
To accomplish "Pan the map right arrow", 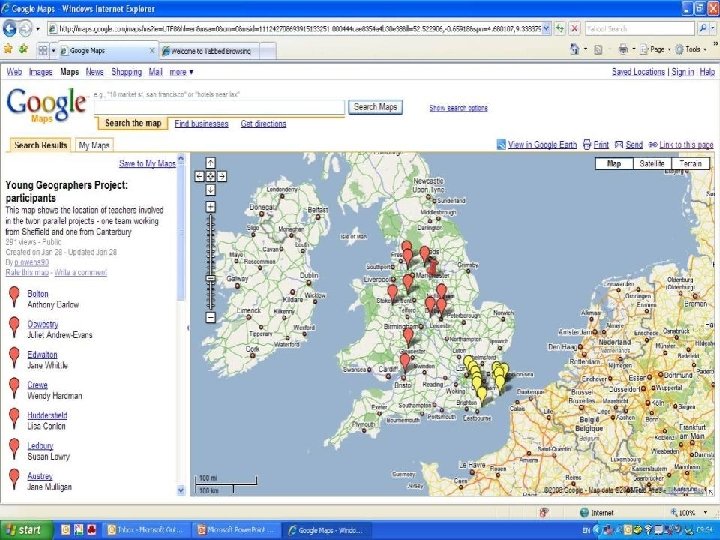I will pyautogui.click(x=222, y=176).
